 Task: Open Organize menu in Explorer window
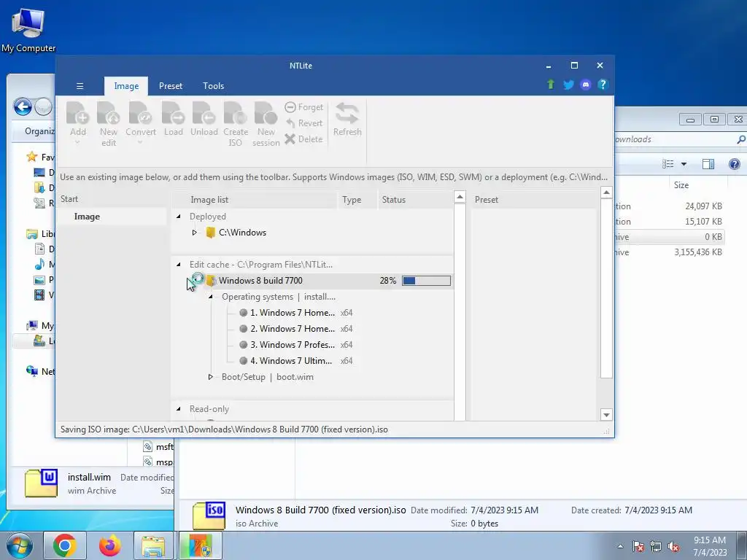coord(39,131)
